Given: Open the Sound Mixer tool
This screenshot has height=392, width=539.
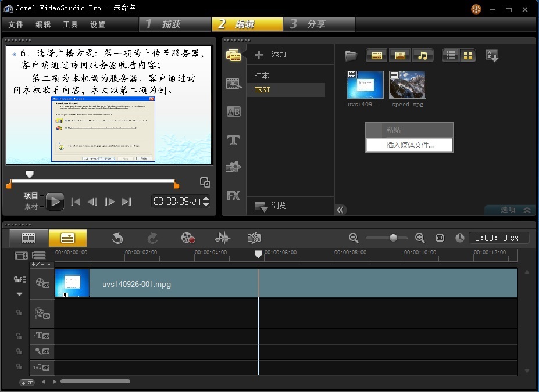Looking at the screenshot, I should (x=222, y=238).
